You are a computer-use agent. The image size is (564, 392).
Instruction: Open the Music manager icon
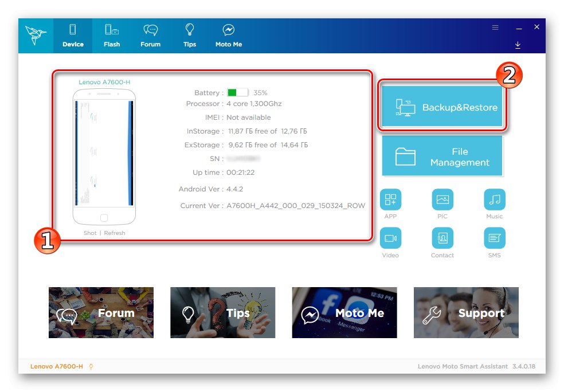coord(495,199)
